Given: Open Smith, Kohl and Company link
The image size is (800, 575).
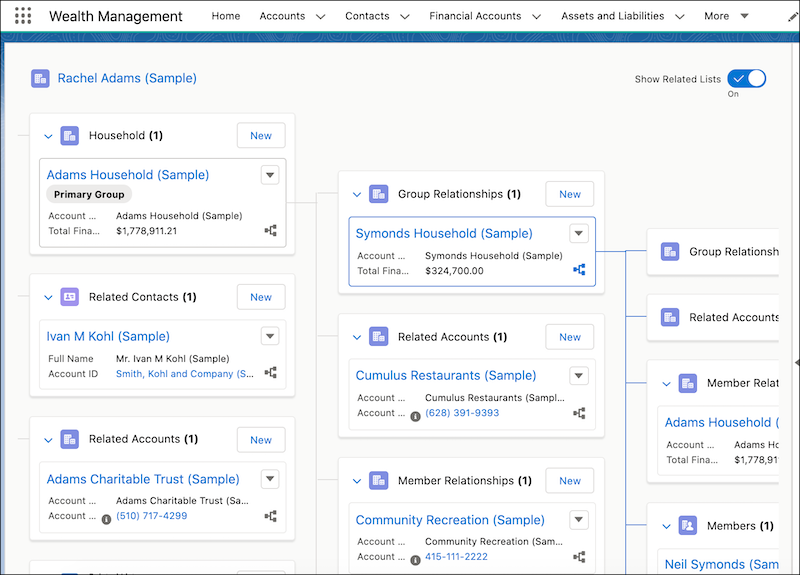Looking at the screenshot, I should click(185, 373).
